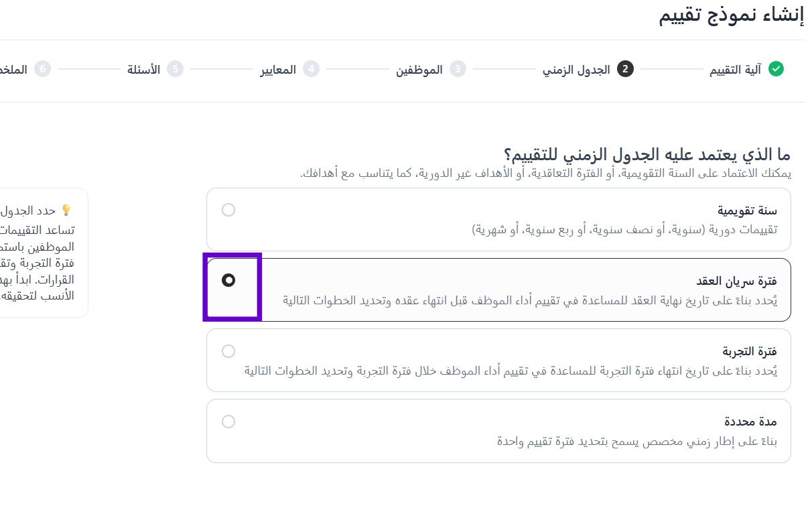Open the الأسئلة step label
The height and width of the screenshot is (506, 812).
tap(144, 70)
